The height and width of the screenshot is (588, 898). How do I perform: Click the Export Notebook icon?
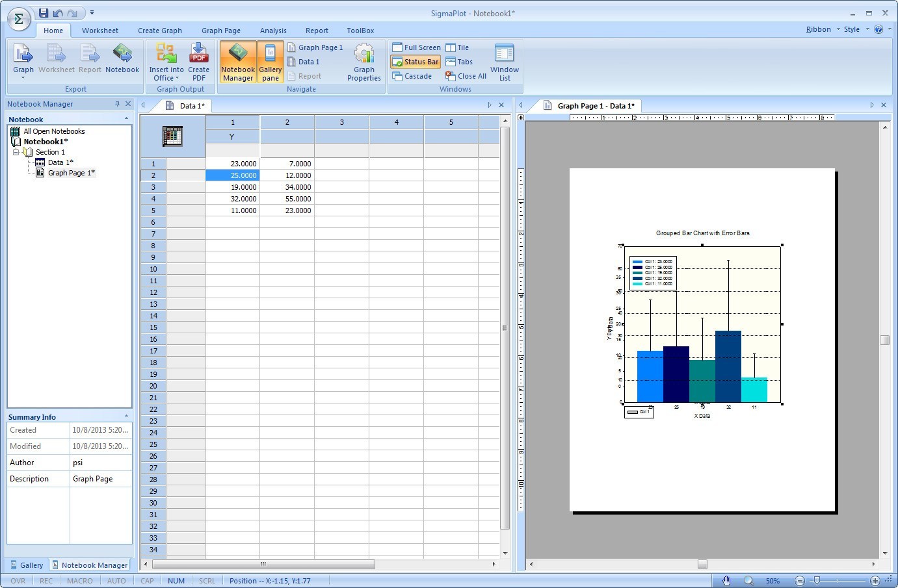(122, 59)
